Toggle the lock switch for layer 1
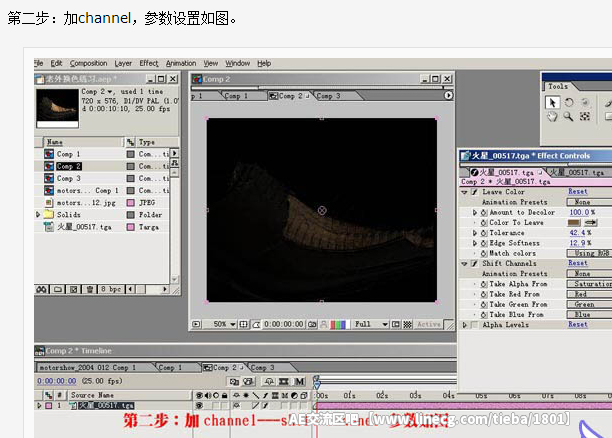The width and height of the screenshot is (612, 438). click(x=224, y=406)
